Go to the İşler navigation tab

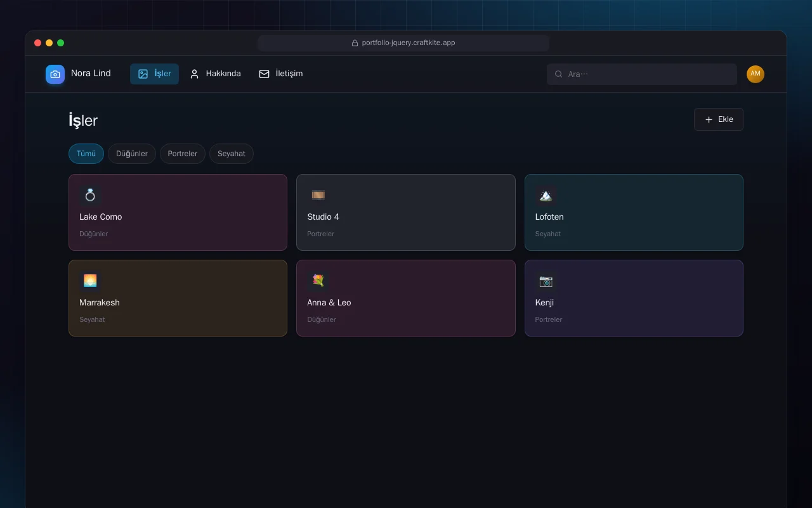click(x=155, y=74)
